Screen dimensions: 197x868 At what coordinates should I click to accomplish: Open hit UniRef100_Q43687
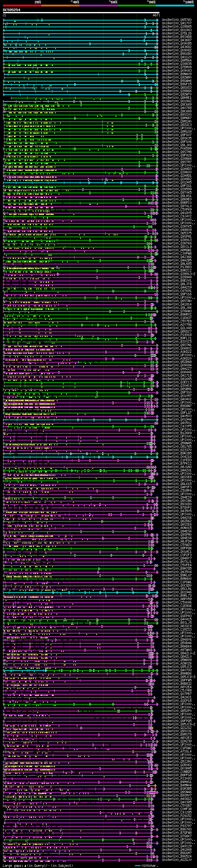(177, 40)
